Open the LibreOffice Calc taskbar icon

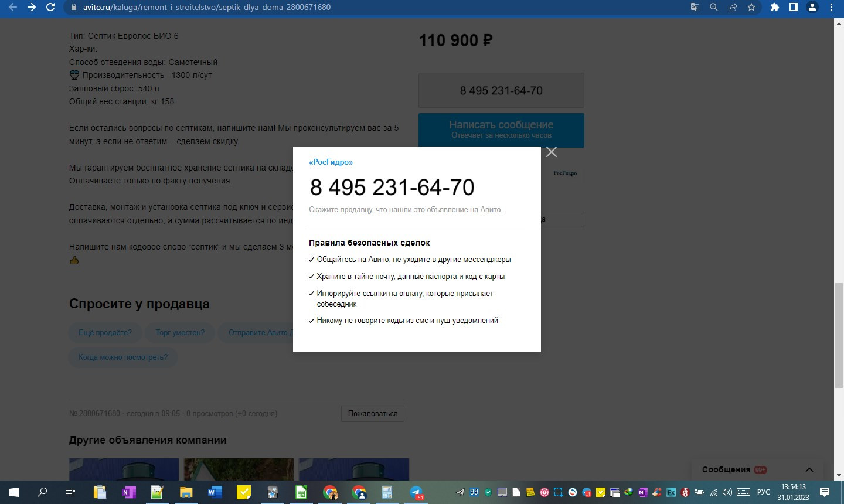point(301,492)
